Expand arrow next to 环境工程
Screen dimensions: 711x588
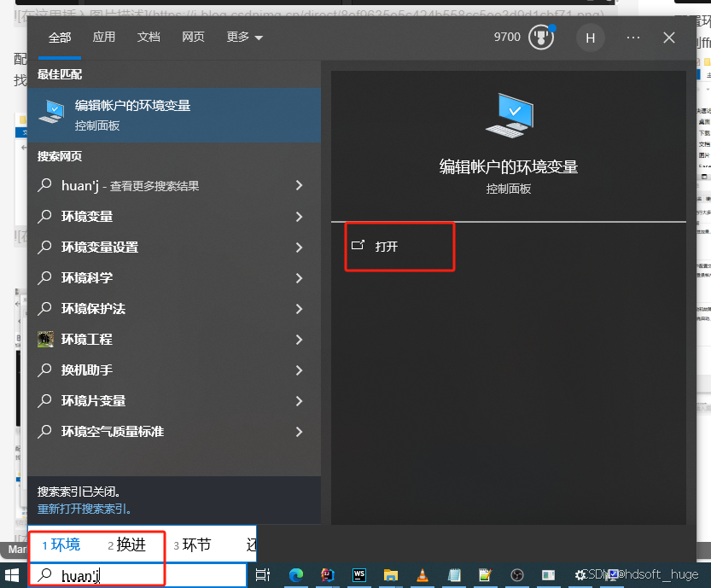(x=299, y=340)
